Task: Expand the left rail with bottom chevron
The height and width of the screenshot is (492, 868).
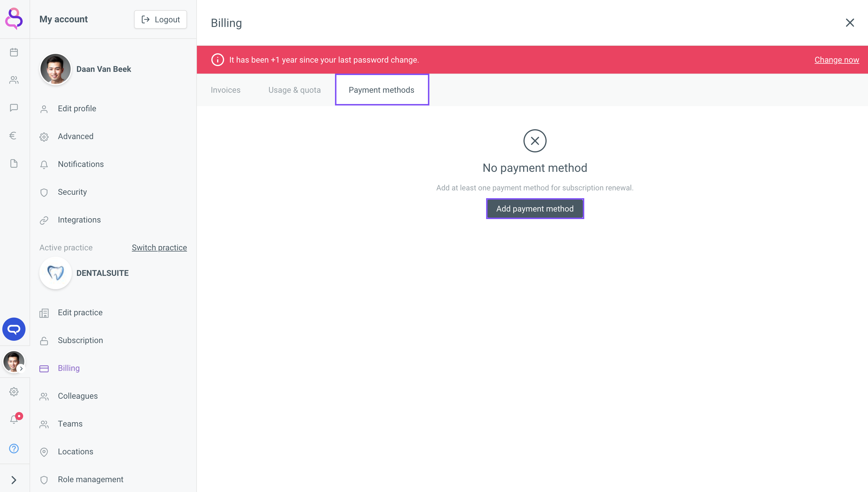Action: click(14, 480)
